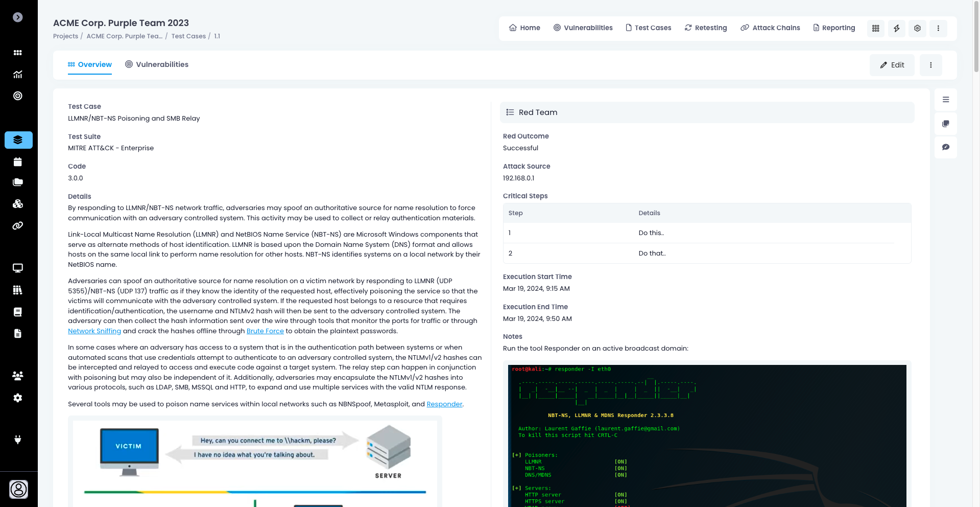Switch to the Vulnerabilities tab below the title

(x=157, y=64)
